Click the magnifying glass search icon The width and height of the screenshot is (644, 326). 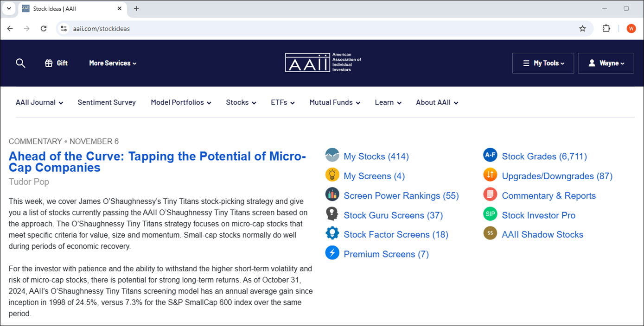pos(20,63)
